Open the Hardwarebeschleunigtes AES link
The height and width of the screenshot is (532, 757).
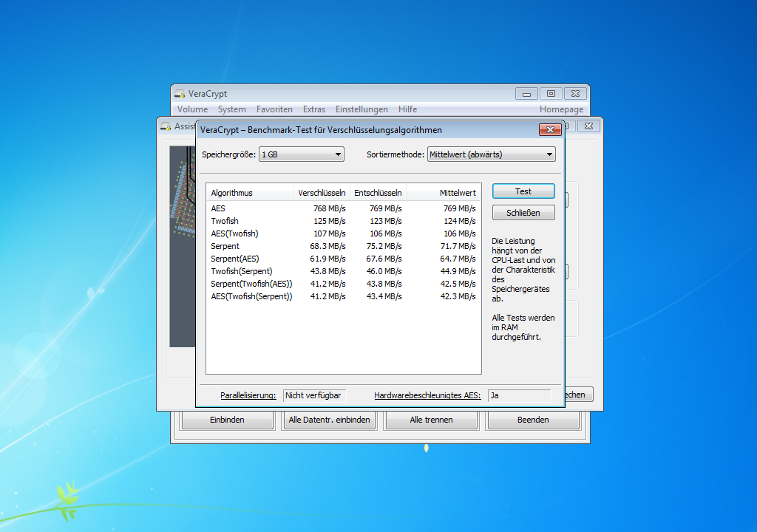(427, 395)
